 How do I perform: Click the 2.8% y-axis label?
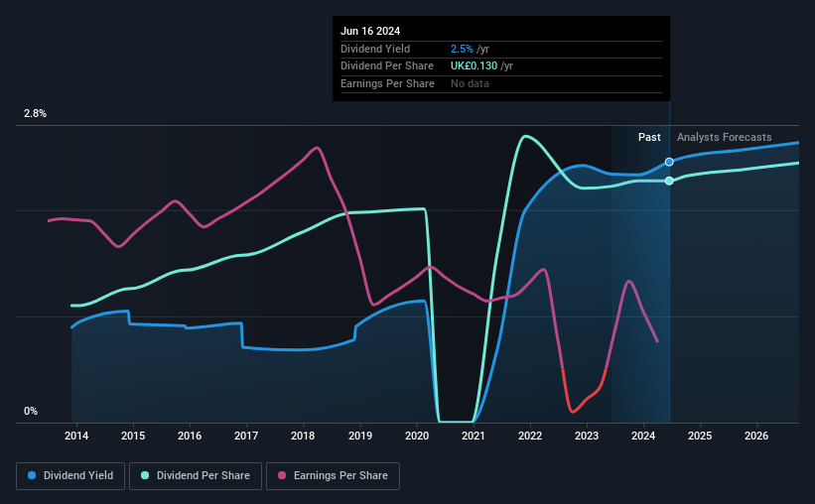coord(36,114)
